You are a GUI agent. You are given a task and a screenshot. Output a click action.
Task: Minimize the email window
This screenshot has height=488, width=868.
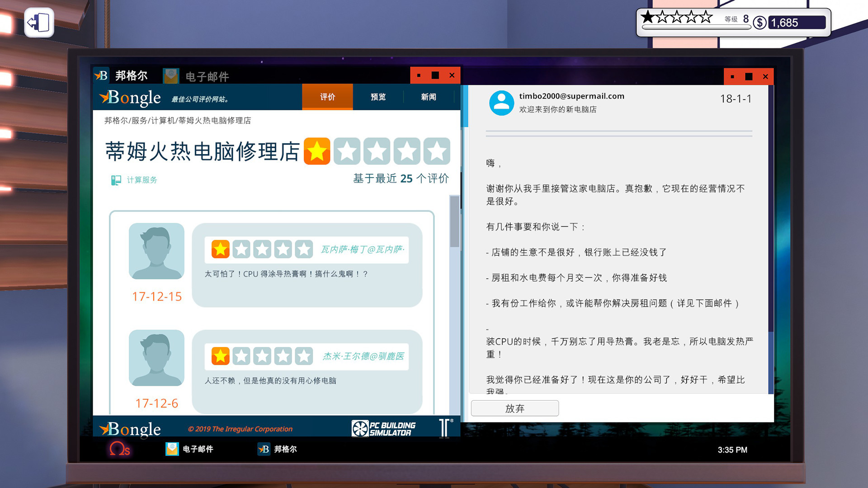pyautogui.click(x=732, y=76)
